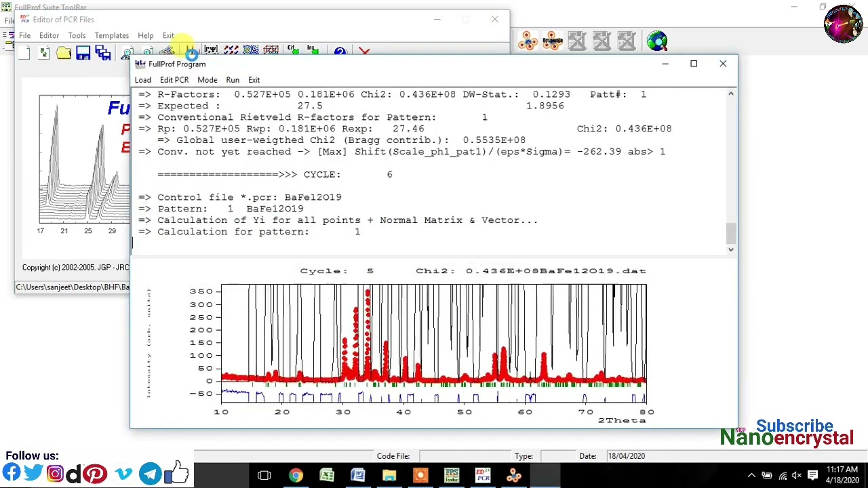Import a CIF file via Cif icon
Screen dimensions: 868x488
click(x=293, y=51)
